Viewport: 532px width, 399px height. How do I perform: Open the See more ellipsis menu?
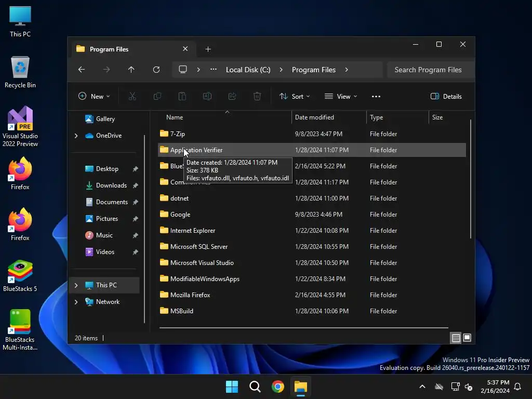pyautogui.click(x=376, y=96)
